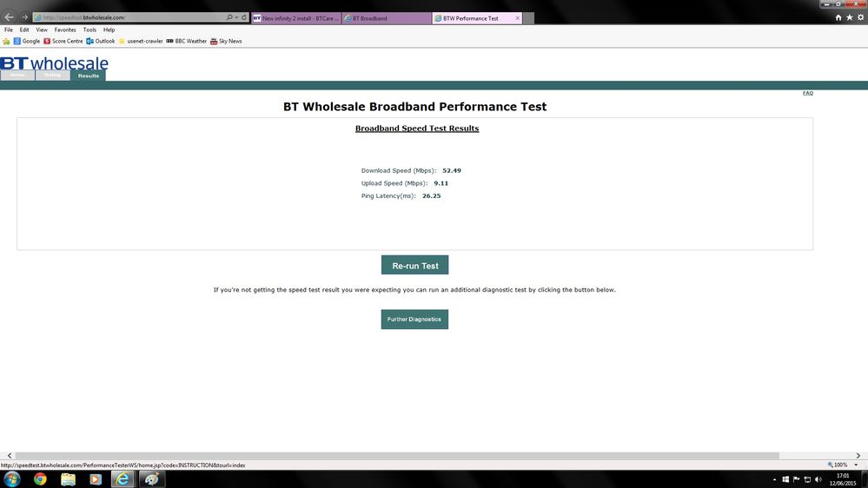Open a new blank browser tab
The image size is (868, 488).
[528, 18]
